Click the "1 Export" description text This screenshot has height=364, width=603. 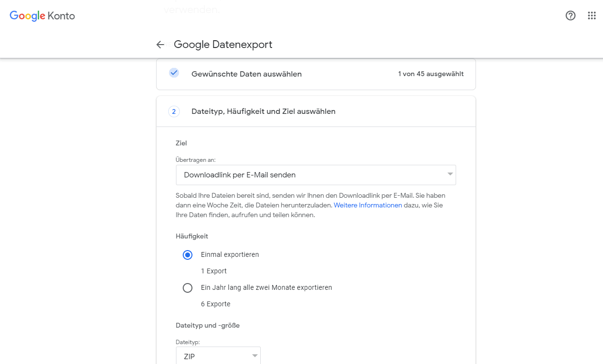[214, 271]
